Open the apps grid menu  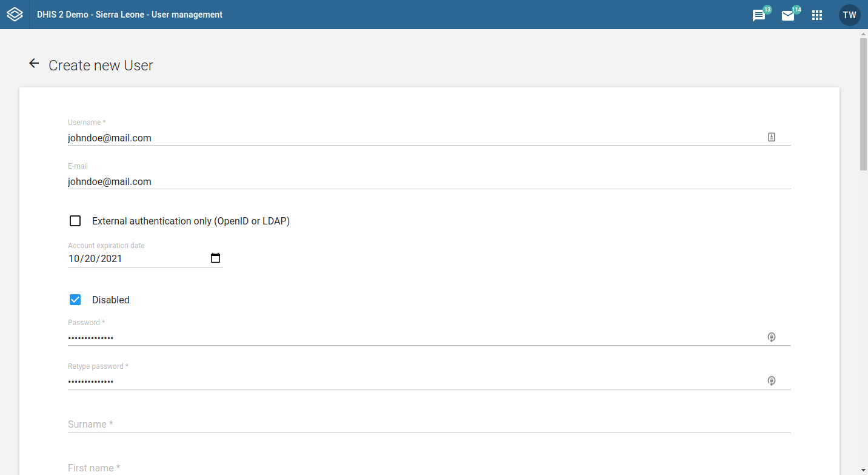point(817,15)
